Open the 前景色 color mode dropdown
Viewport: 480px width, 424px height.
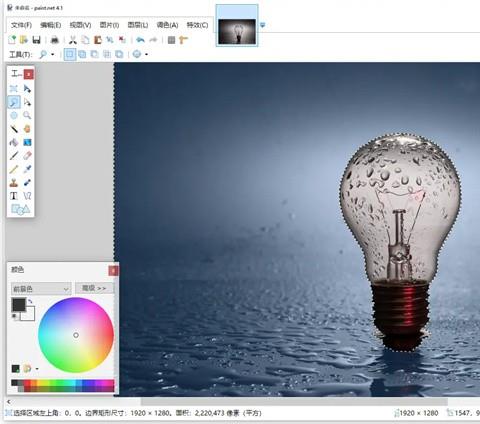point(41,288)
